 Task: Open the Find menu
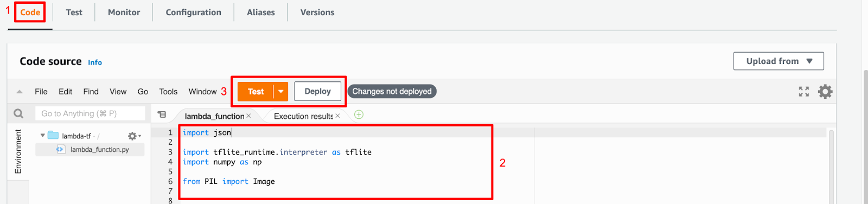point(91,92)
